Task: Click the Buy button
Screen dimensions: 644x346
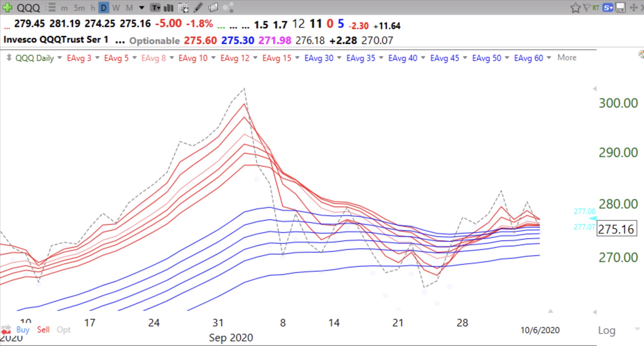Action: pos(23,329)
